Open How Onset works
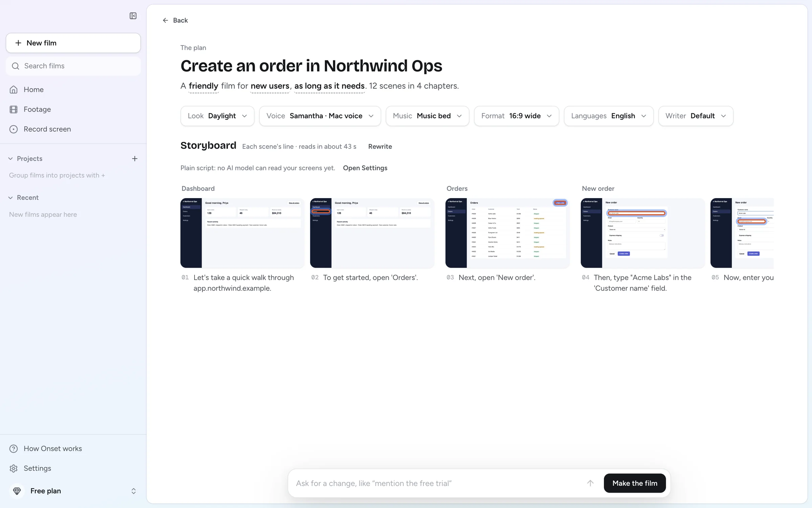 coord(73,448)
